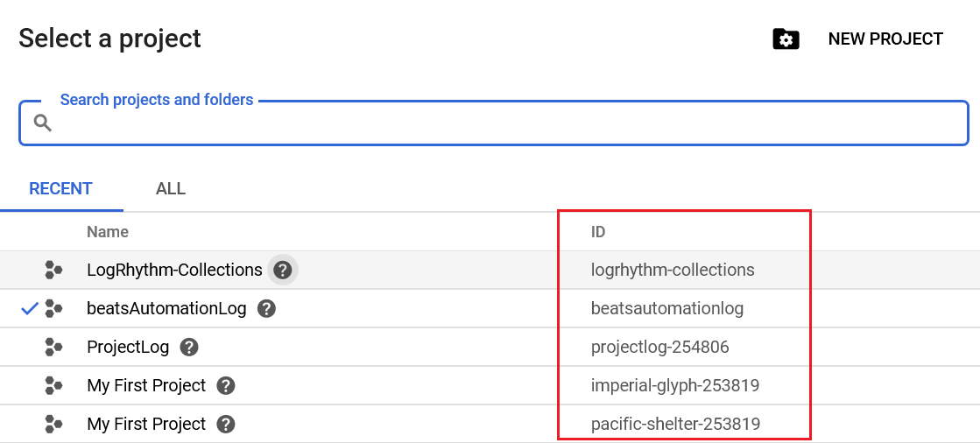Viewport: 980px width, 443px height.
Task: Click the Name column header
Action: coord(108,232)
